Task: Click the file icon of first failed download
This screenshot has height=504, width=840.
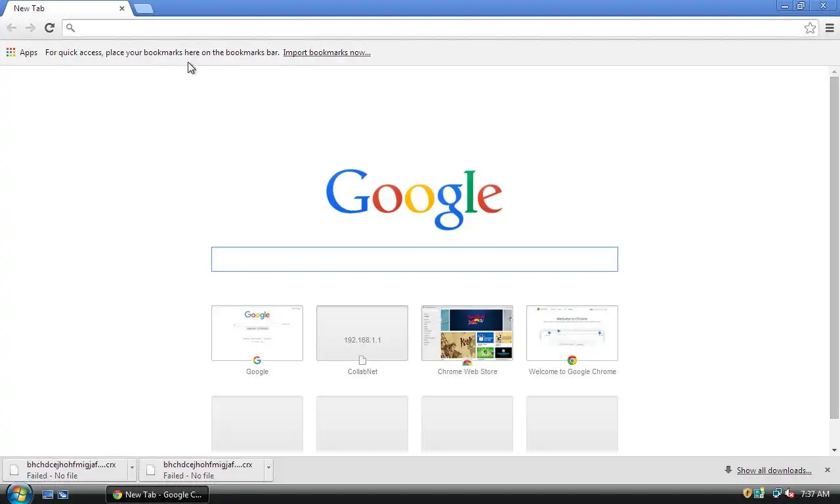Action: (14, 470)
